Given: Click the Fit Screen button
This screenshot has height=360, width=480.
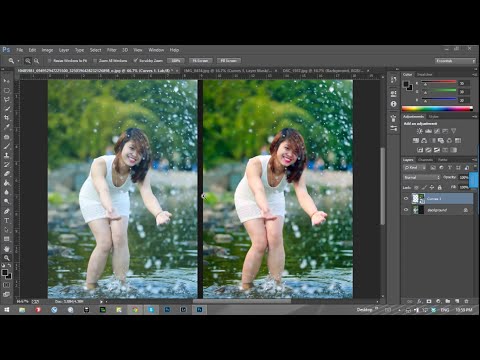Looking at the screenshot, I should pos(200,61).
